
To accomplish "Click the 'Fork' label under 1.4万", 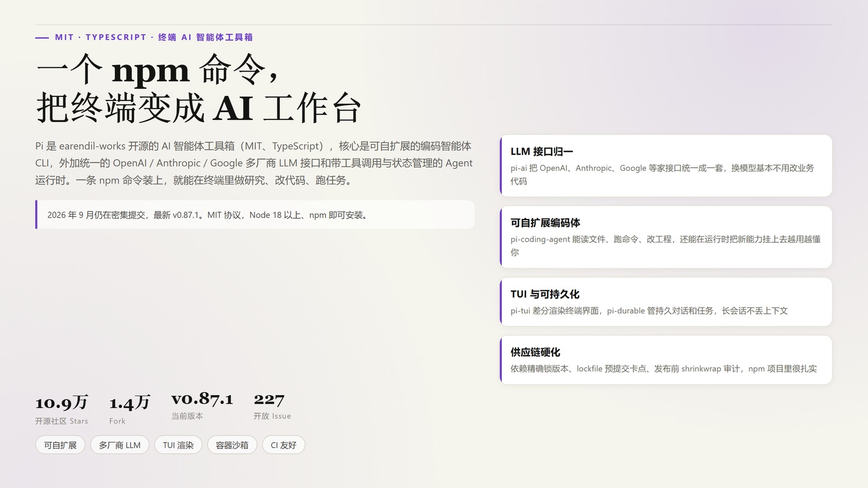I will pos(117,421).
